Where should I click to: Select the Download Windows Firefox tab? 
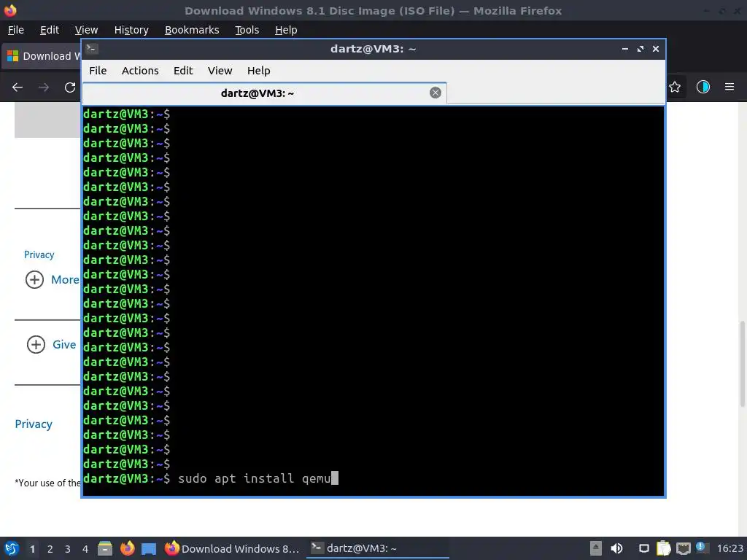pos(42,56)
